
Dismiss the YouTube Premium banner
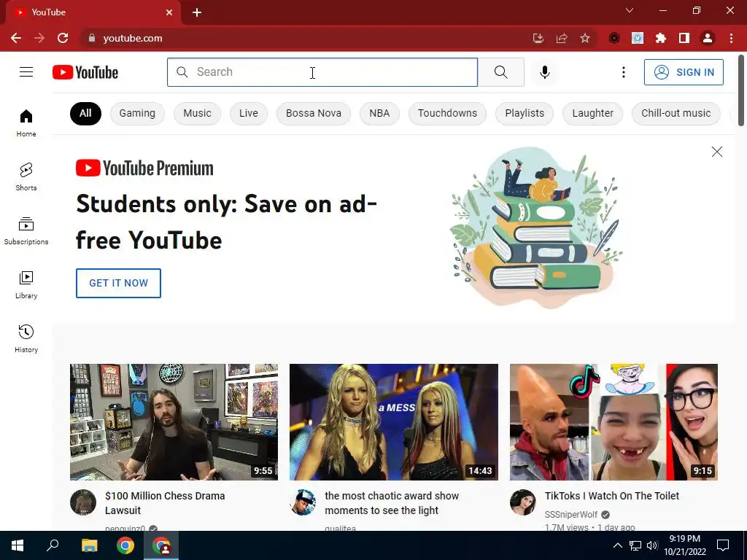[x=716, y=152]
